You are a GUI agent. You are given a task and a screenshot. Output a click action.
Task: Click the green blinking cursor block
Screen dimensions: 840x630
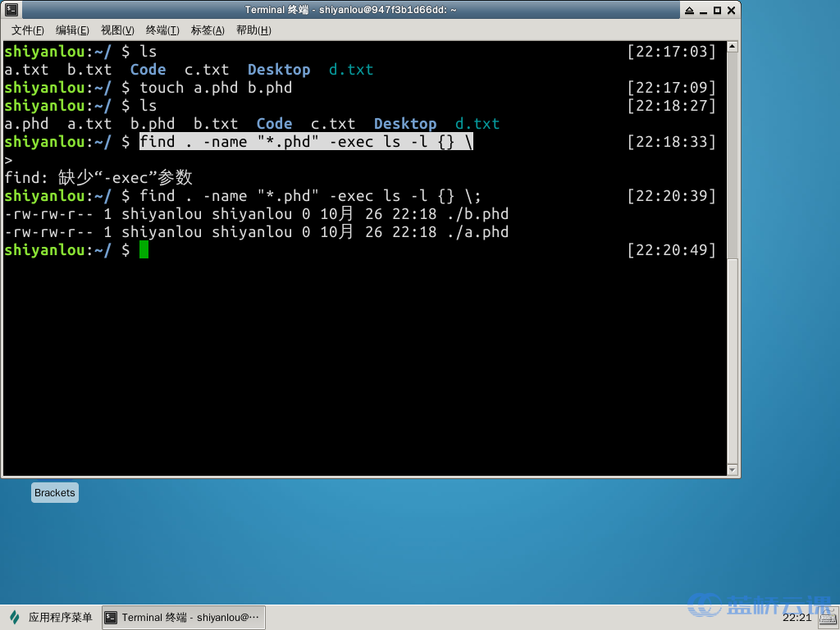[144, 250]
